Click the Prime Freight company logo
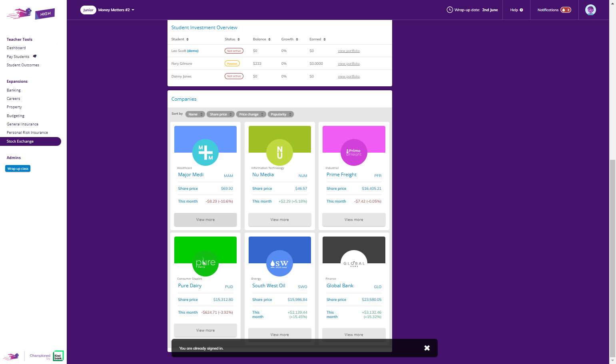The image size is (616, 364). 354,152
